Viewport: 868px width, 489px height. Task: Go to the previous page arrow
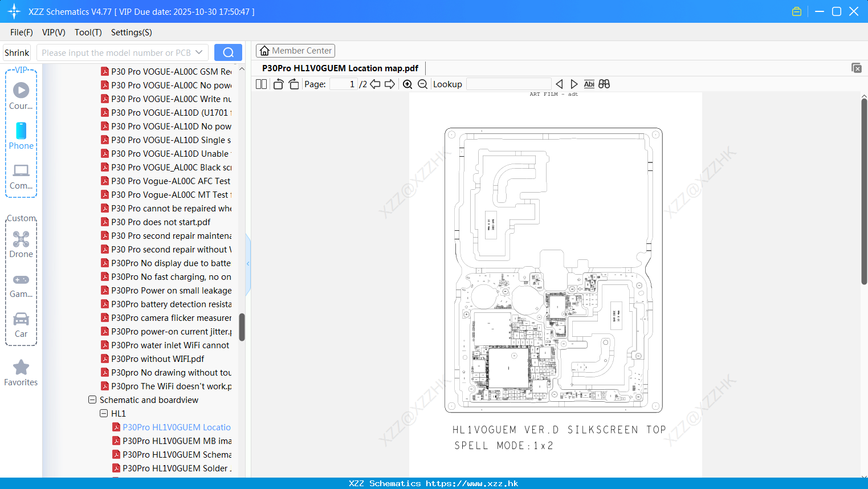pos(375,84)
